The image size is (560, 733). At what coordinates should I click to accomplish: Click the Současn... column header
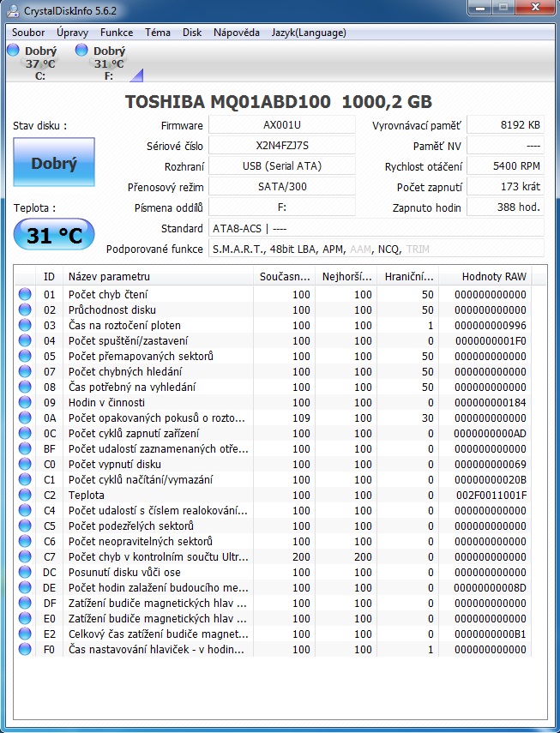pos(284,276)
